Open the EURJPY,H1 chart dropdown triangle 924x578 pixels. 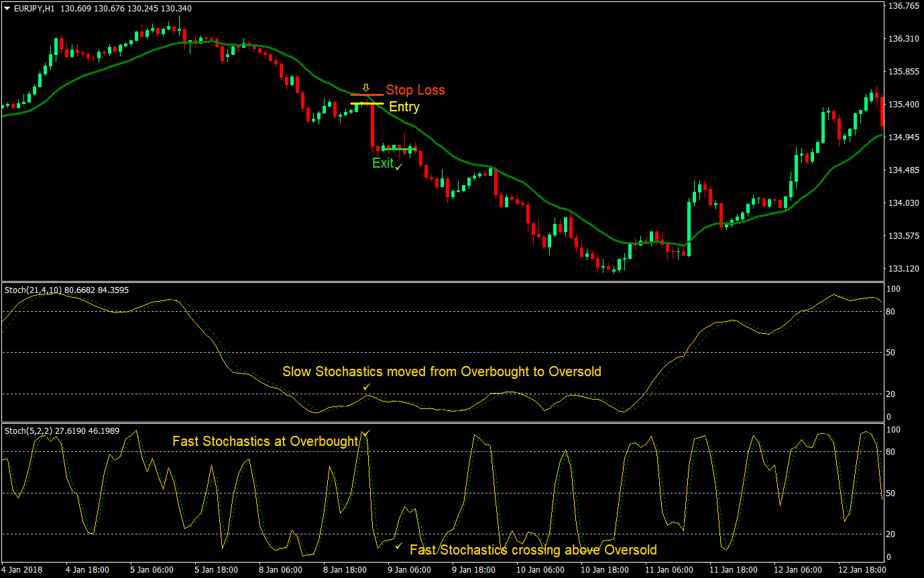click(7, 9)
